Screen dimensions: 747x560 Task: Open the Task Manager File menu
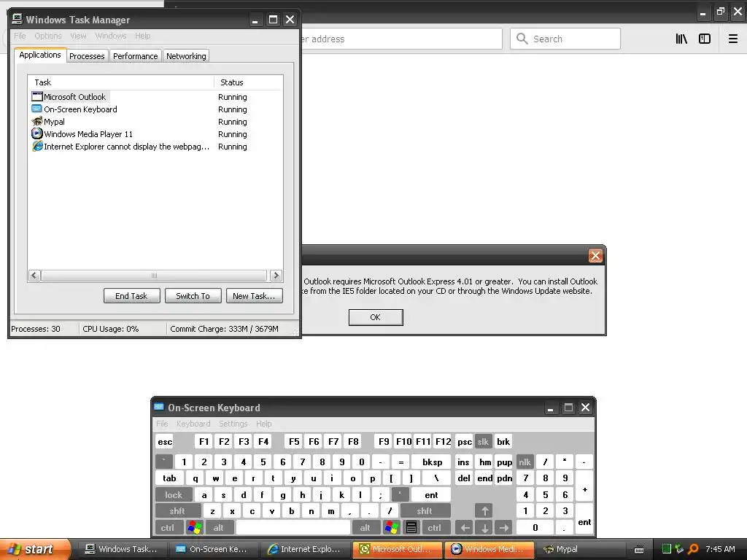pyautogui.click(x=20, y=36)
